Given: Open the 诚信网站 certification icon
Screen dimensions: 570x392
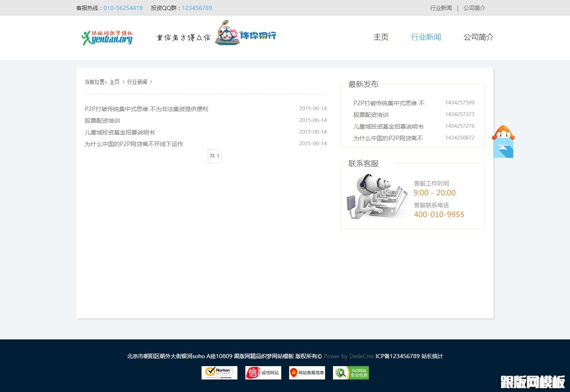Looking at the screenshot, I should pos(263,372).
